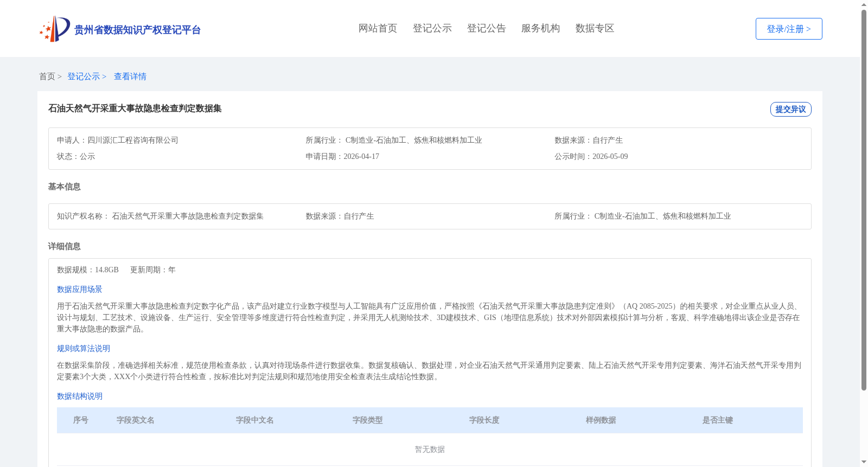Screen dimensions: 868x467
Task: Click 申请日期：2026-04-17 text
Action: 342,157
